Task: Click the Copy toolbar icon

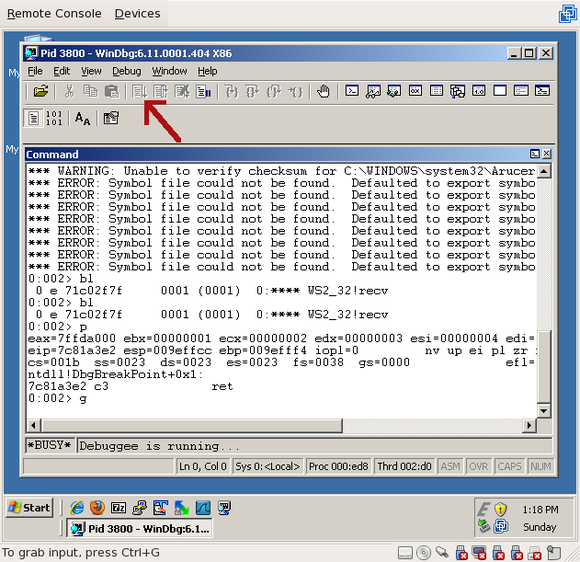Action: [90, 91]
